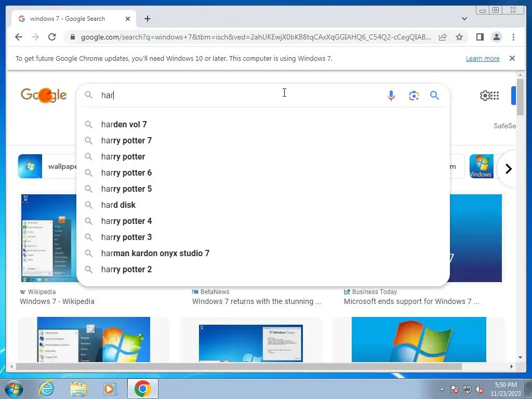Click the network tray icon
The width and height of the screenshot is (532, 399).
(x=467, y=390)
